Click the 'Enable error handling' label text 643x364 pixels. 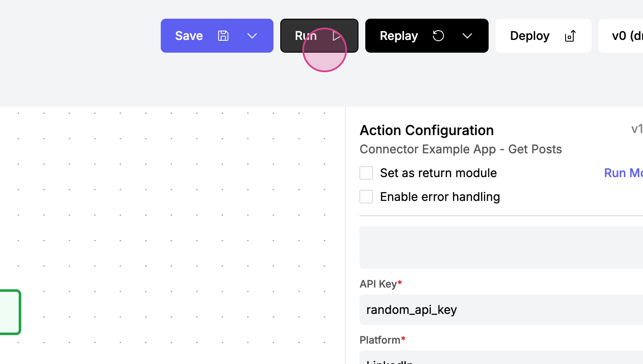(x=440, y=197)
